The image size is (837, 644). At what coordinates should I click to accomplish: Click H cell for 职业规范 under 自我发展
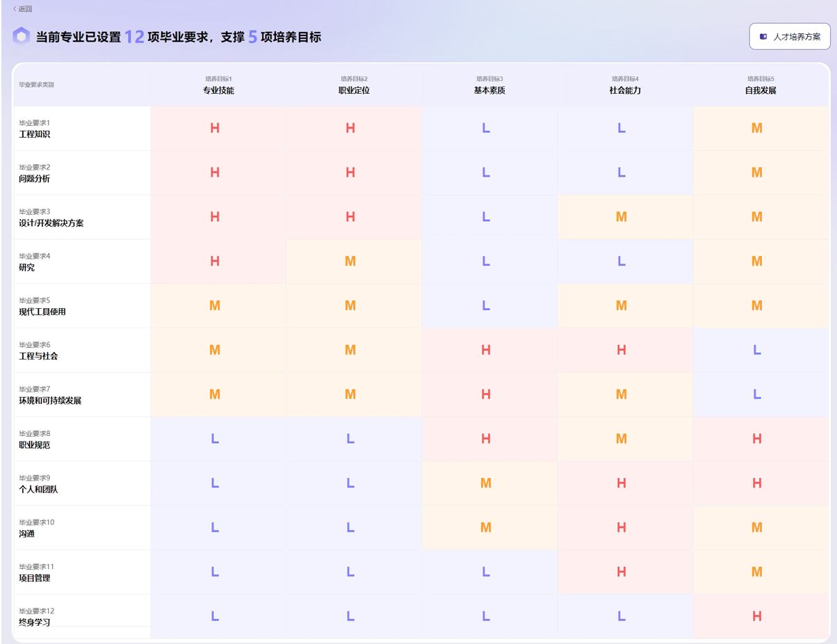click(757, 439)
